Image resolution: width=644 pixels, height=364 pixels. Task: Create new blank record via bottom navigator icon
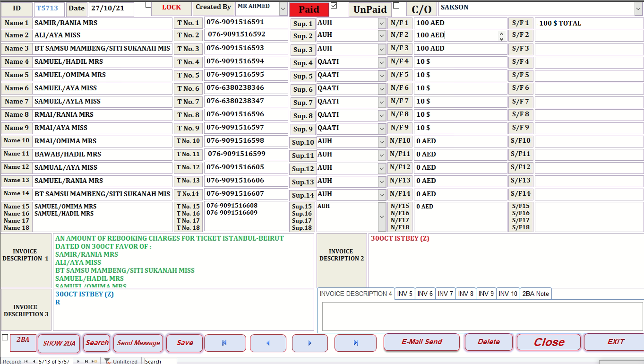94,361
